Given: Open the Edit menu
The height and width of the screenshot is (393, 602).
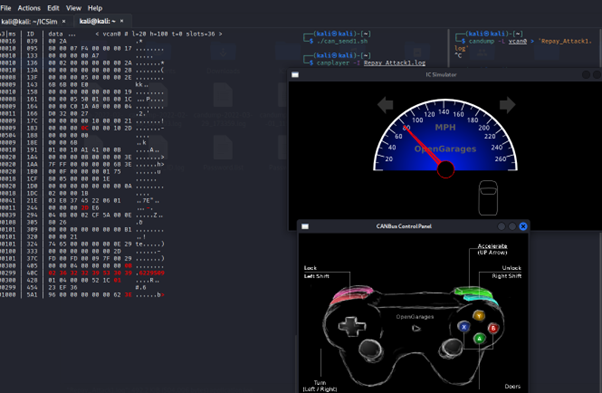Looking at the screenshot, I should click(x=53, y=8).
